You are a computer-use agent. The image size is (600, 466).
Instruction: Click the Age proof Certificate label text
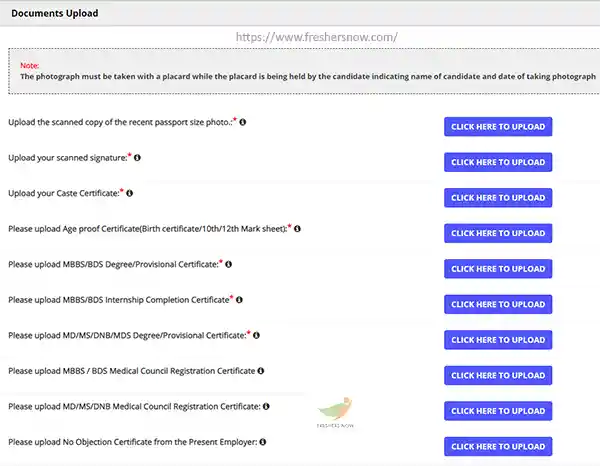coord(148,229)
